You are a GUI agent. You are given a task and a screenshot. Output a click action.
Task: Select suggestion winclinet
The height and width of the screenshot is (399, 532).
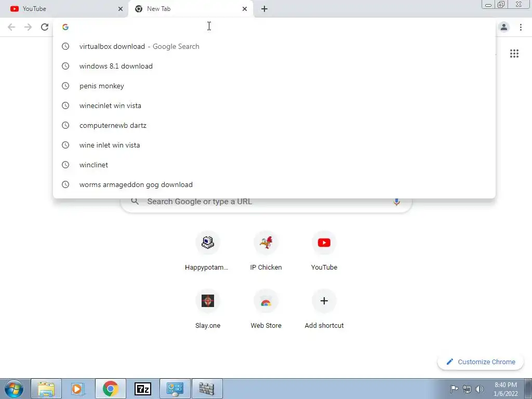[x=274, y=165]
